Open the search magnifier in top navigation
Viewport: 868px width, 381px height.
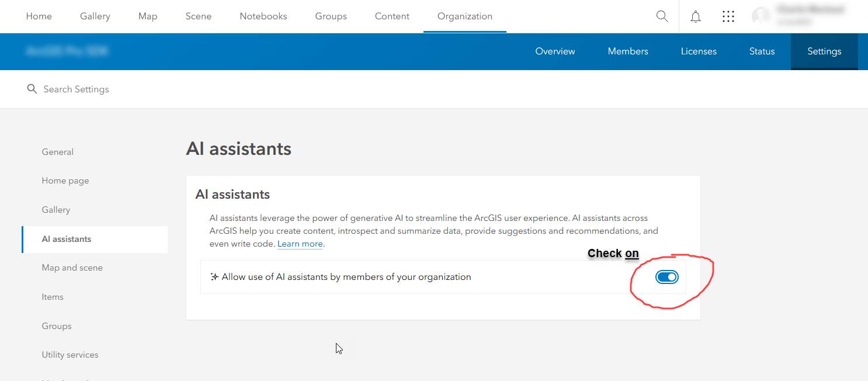point(662,16)
